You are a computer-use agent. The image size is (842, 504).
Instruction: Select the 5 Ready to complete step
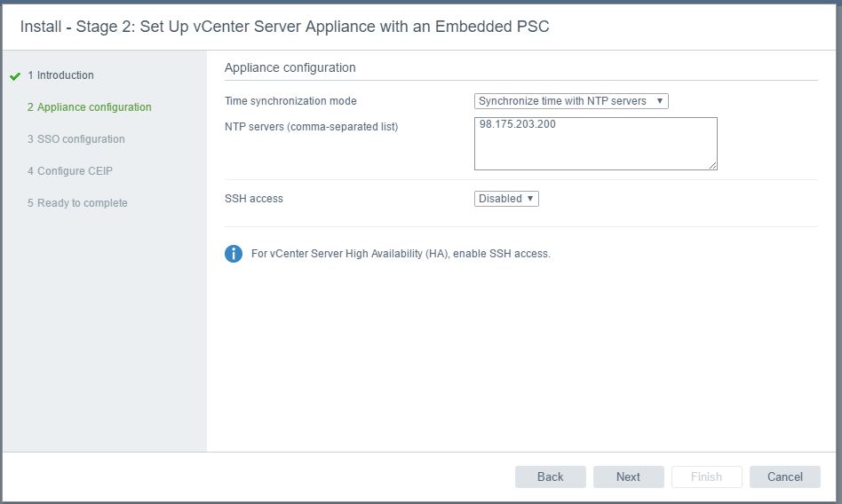click(77, 203)
